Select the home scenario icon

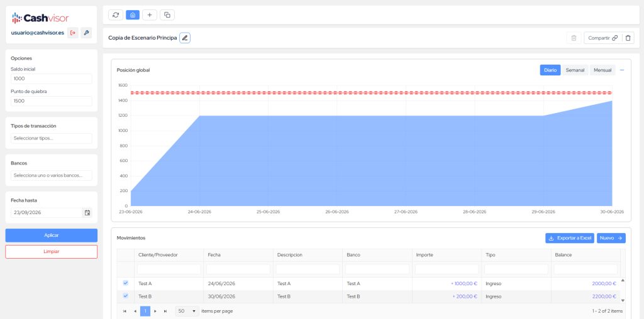[133, 15]
